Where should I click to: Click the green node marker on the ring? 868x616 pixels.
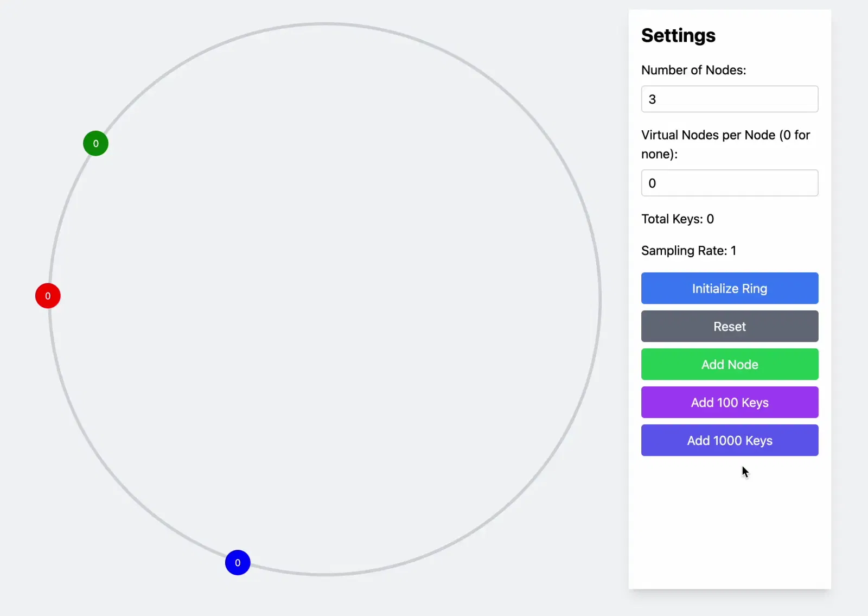(95, 143)
